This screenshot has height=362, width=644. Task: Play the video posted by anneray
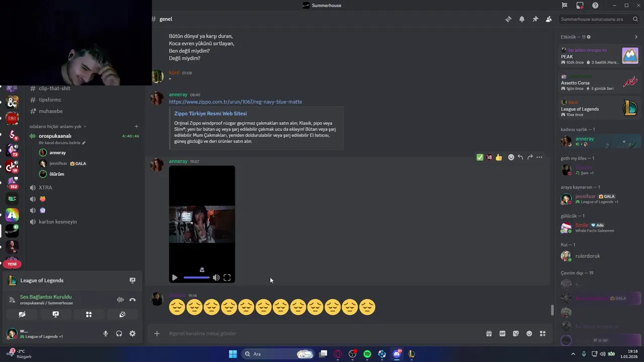coord(175,278)
